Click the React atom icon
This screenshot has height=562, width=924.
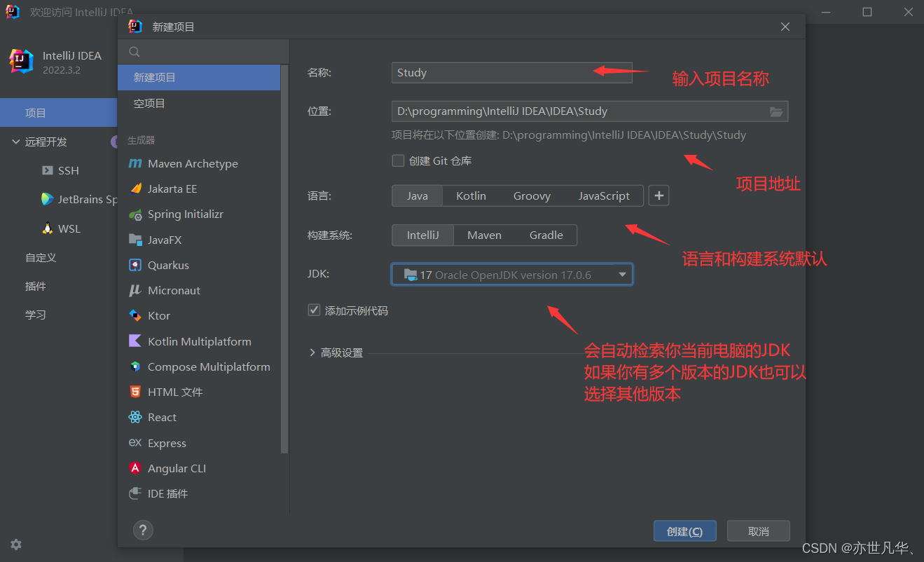tap(135, 417)
